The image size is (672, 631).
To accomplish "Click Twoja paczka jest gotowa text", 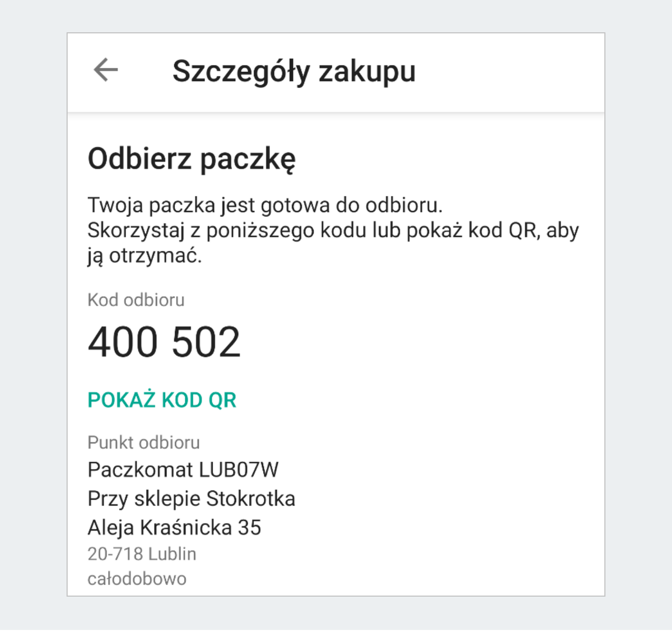I will [x=265, y=205].
